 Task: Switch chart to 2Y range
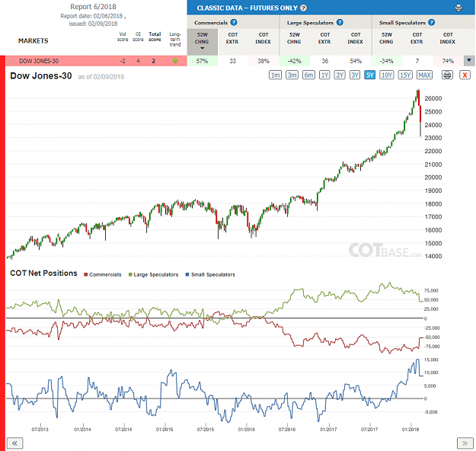click(340, 75)
